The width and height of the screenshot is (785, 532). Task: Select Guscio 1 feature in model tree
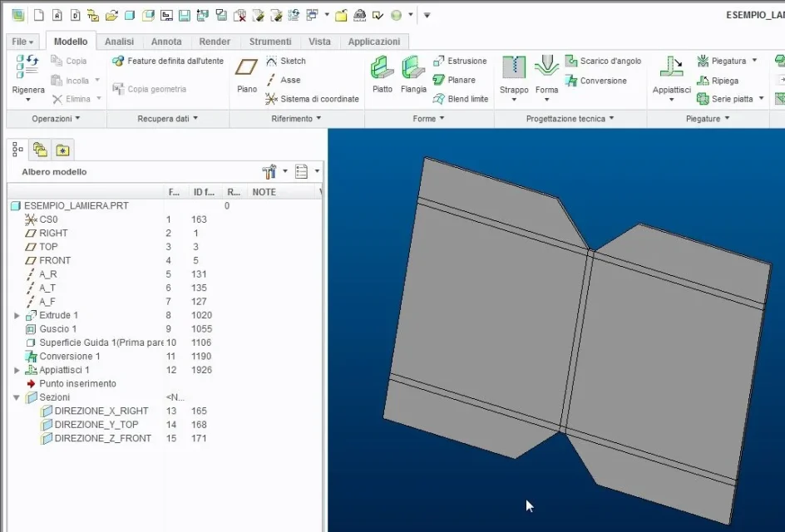57,329
